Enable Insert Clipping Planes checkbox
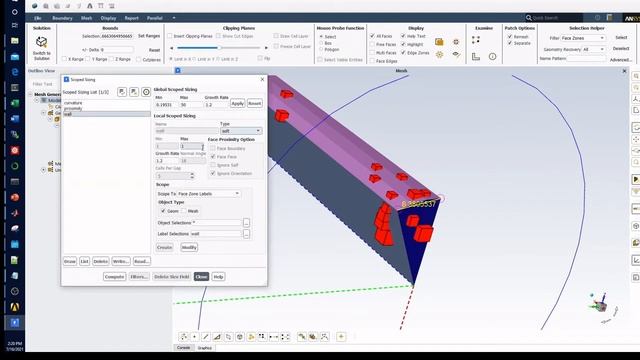 (x=170, y=36)
